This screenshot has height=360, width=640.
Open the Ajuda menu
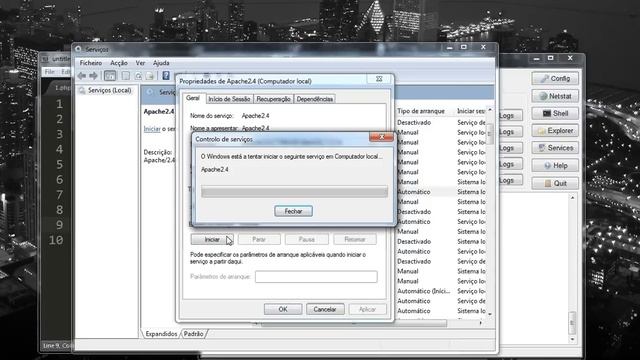point(161,63)
